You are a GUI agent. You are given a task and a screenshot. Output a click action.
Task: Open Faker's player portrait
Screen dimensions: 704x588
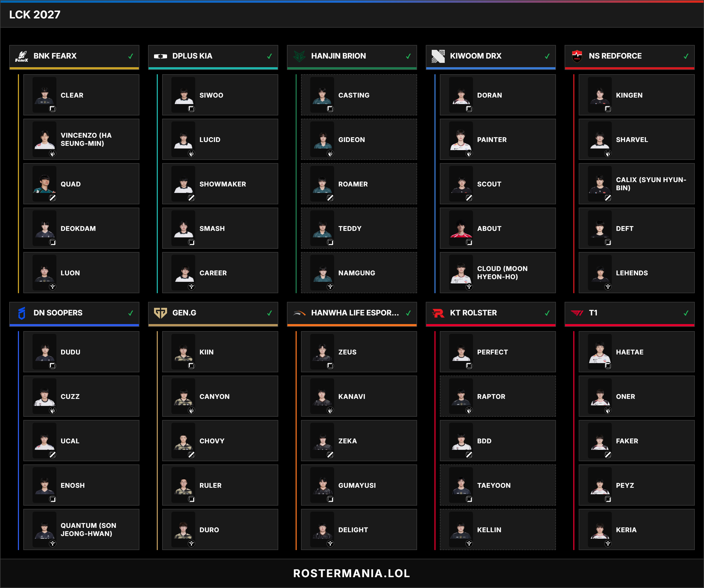(600, 441)
